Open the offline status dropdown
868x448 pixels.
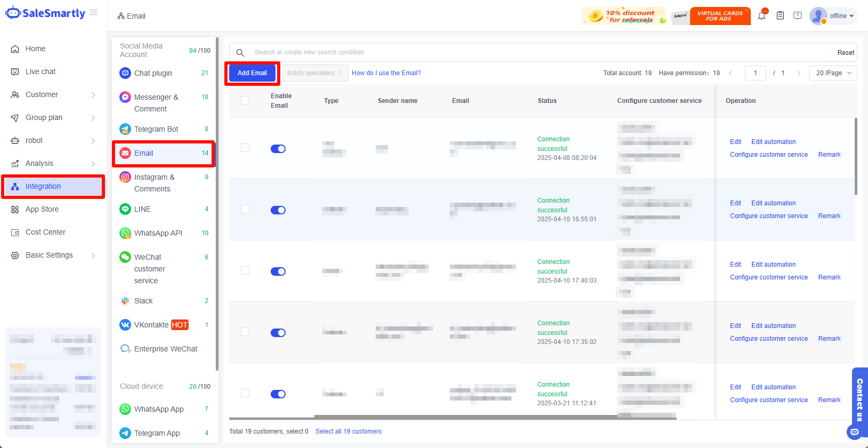click(841, 16)
